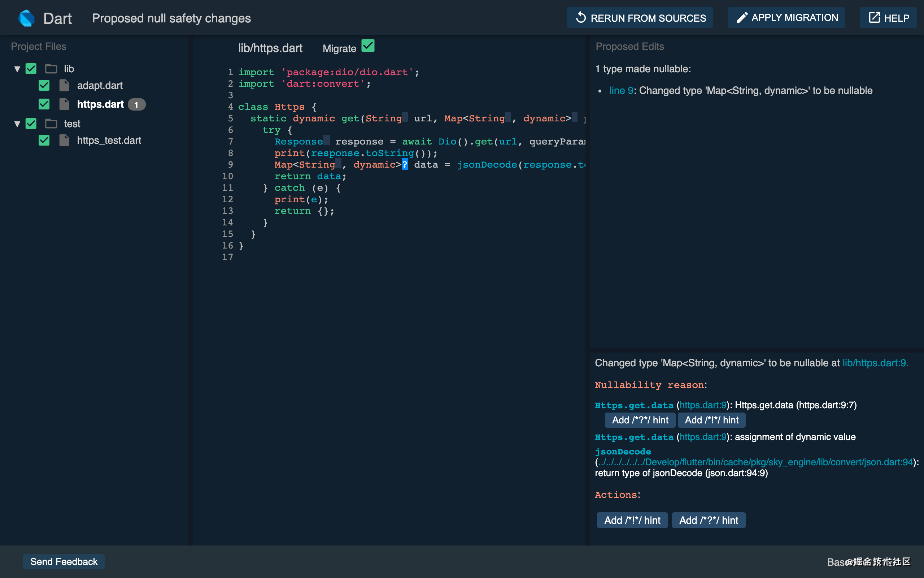Screen dimensions: 924x578
Task: Click the lib folder icon
Action: pyautogui.click(x=51, y=69)
